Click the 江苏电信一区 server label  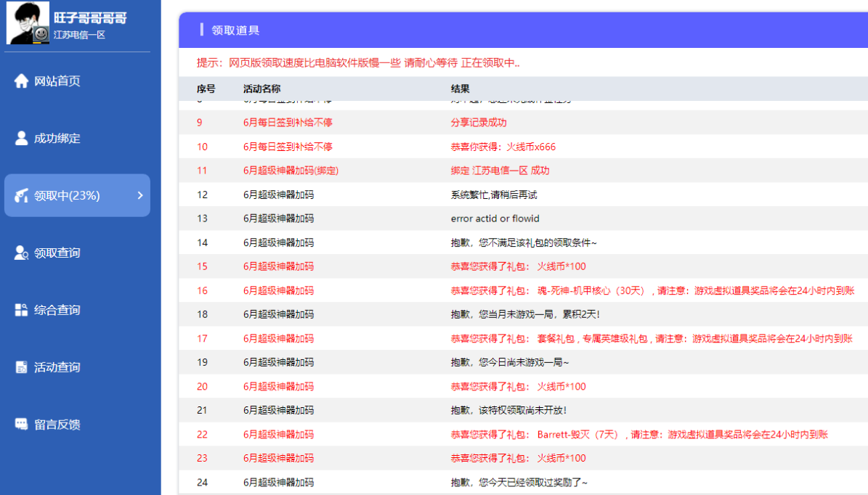[79, 35]
